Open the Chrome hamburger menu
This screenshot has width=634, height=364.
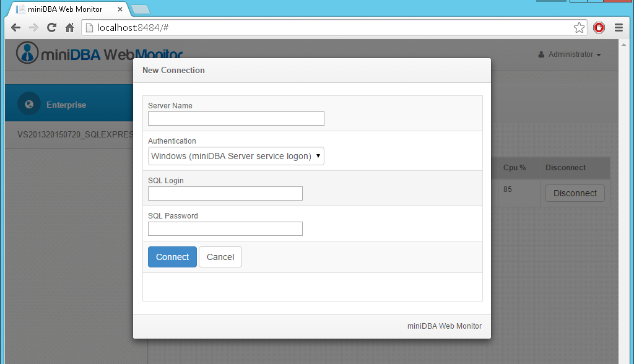(619, 27)
